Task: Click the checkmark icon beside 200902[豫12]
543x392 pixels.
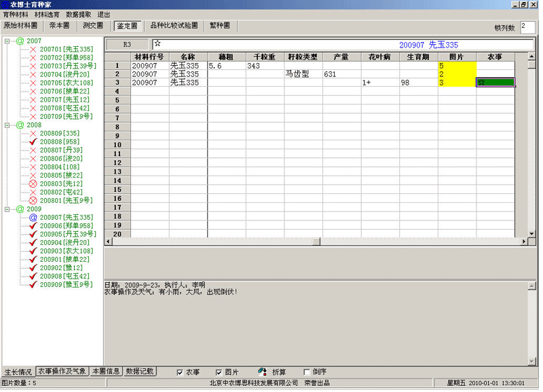Action: (33, 268)
